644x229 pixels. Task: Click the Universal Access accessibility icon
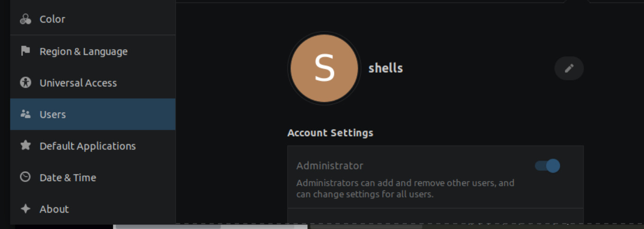pos(25,83)
